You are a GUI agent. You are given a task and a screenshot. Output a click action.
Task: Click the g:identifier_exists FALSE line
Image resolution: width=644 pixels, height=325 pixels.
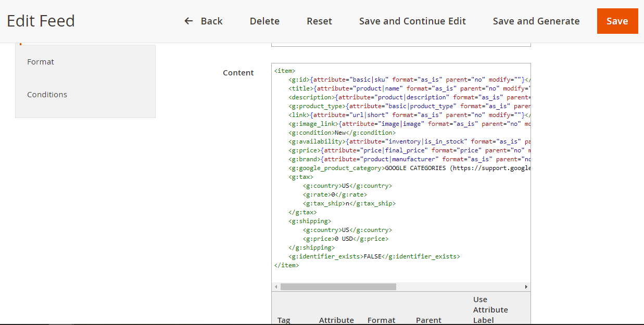374,256
